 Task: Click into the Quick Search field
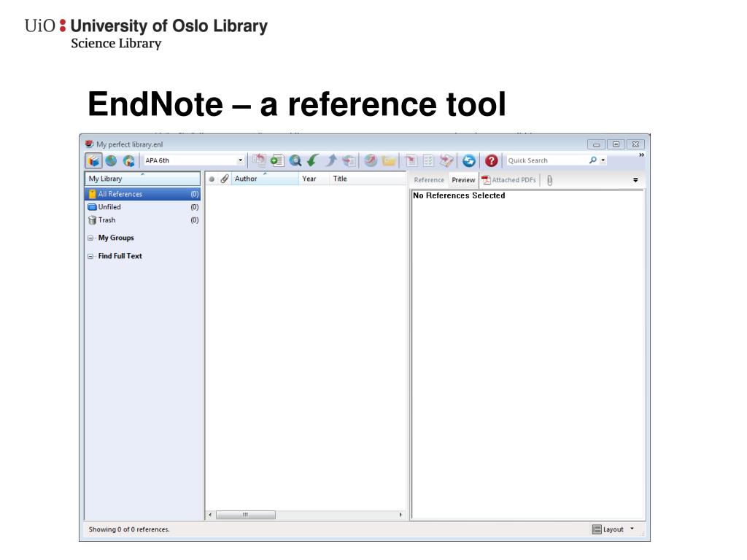546,160
